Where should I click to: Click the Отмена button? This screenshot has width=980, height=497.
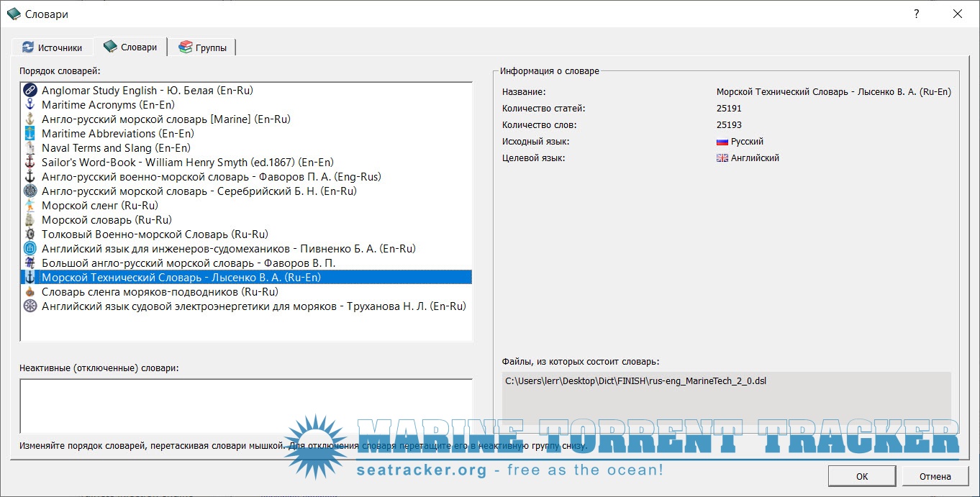click(935, 476)
